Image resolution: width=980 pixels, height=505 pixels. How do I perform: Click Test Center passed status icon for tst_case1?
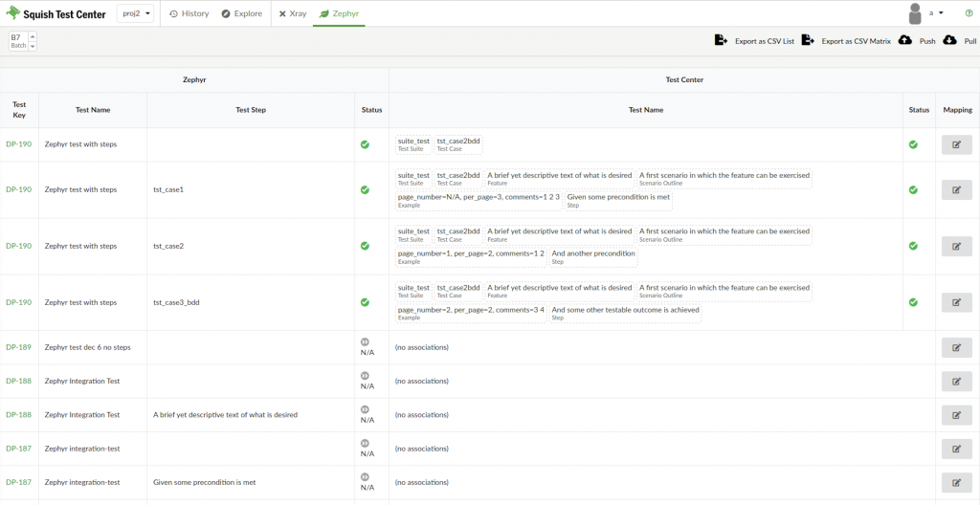913,189
